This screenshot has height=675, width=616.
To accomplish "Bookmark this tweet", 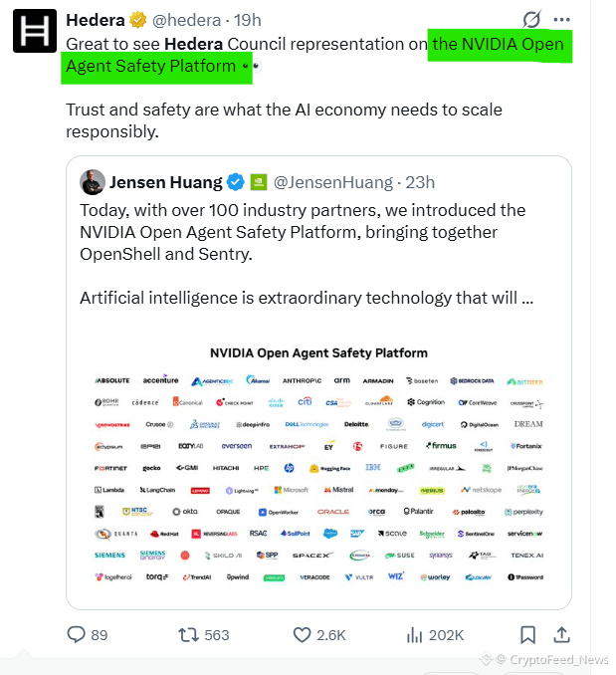I will coord(527,635).
